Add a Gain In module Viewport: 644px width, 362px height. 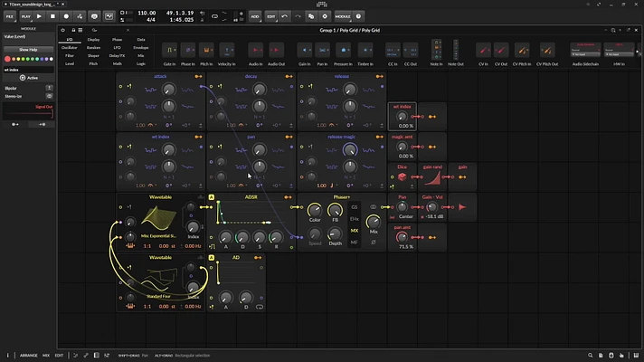pos(304,51)
